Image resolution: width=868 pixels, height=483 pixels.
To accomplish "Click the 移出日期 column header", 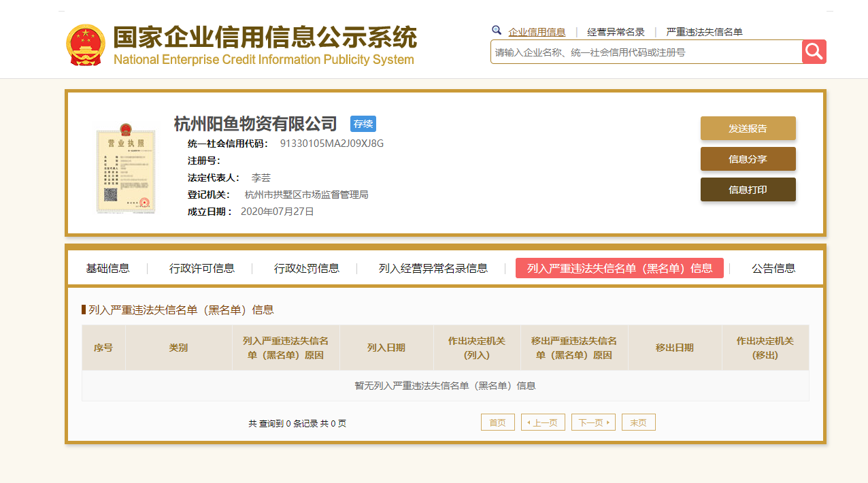I will tap(675, 348).
